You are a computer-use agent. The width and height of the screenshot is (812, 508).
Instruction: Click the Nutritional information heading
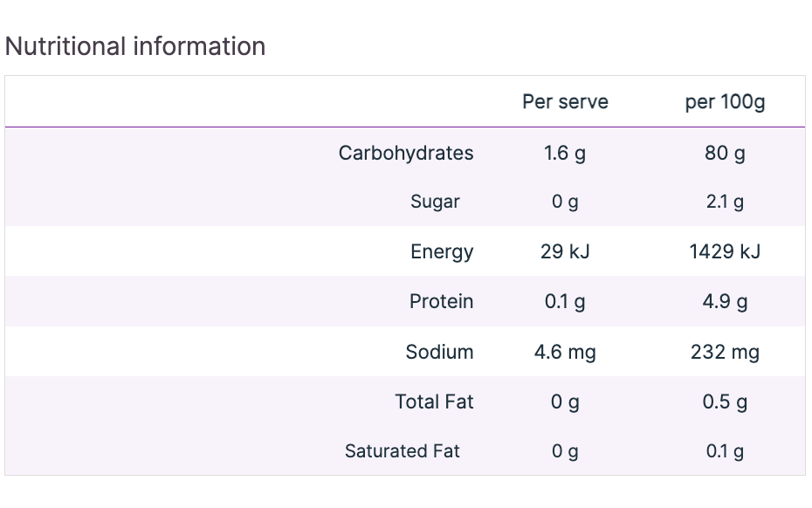[x=135, y=46]
